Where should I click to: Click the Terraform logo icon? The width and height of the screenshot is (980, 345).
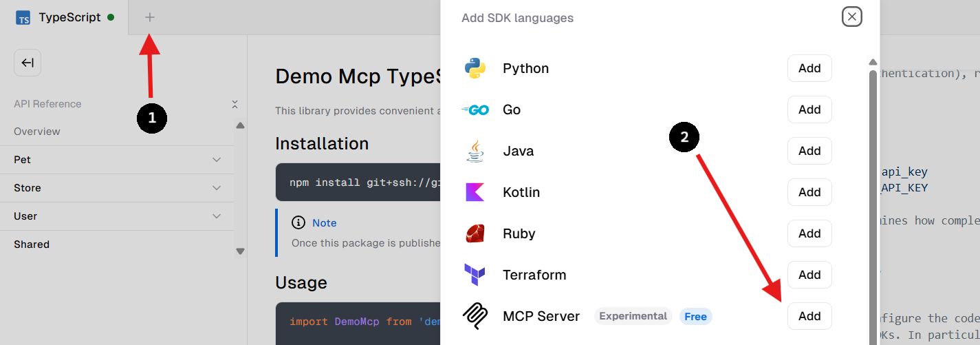(x=475, y=275)
